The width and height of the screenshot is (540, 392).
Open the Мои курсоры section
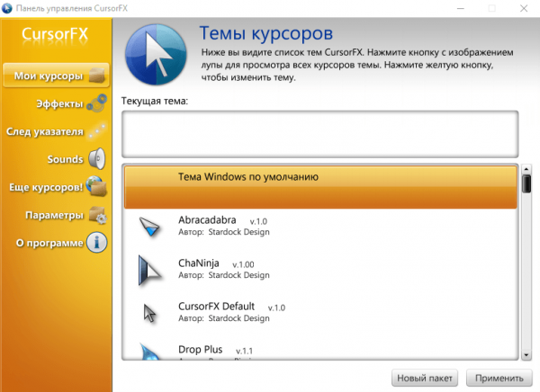click(56, 76)
